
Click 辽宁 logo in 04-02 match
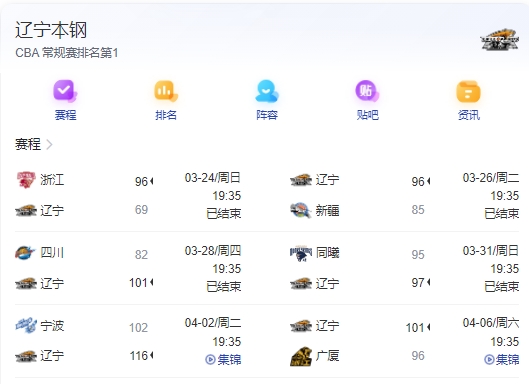click(x=26, y=356)
